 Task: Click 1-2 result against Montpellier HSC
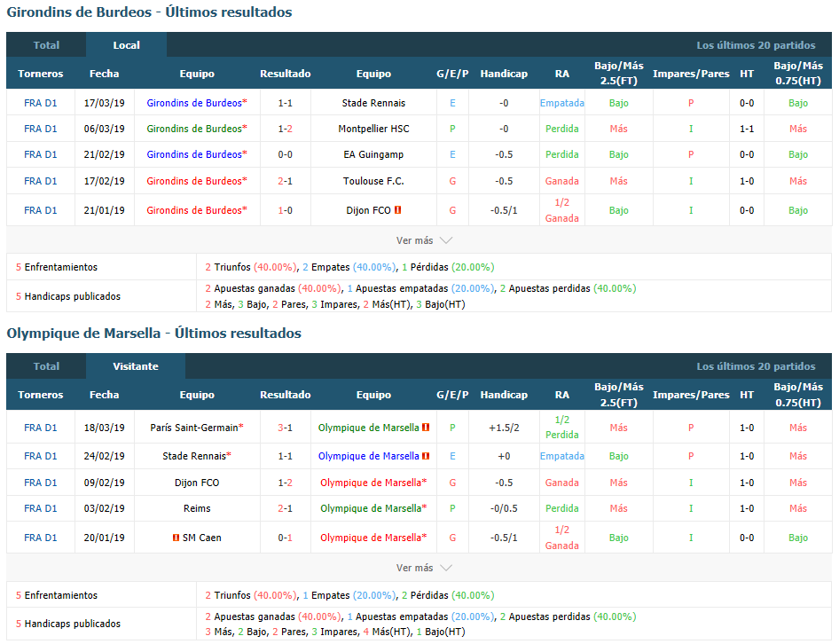pos(286,129)
